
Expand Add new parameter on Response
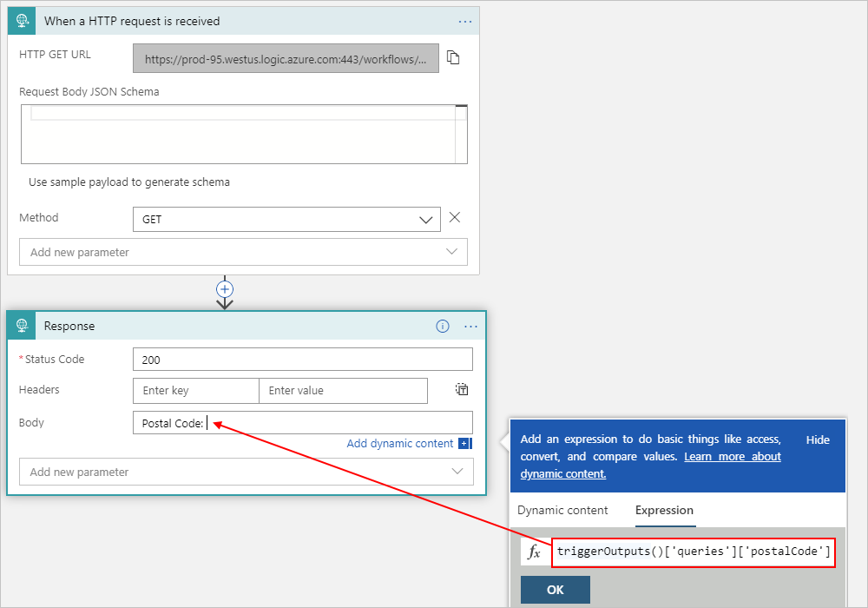pos(243,471)
